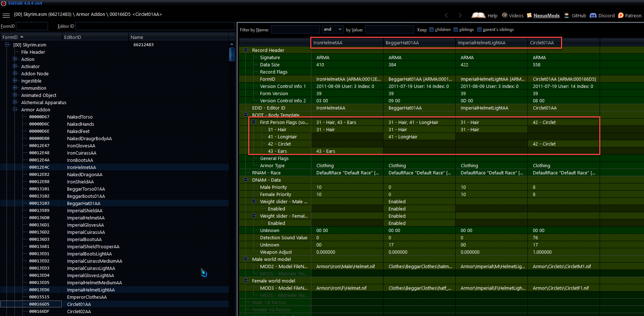Open the Patreon link

pos(630,15)
